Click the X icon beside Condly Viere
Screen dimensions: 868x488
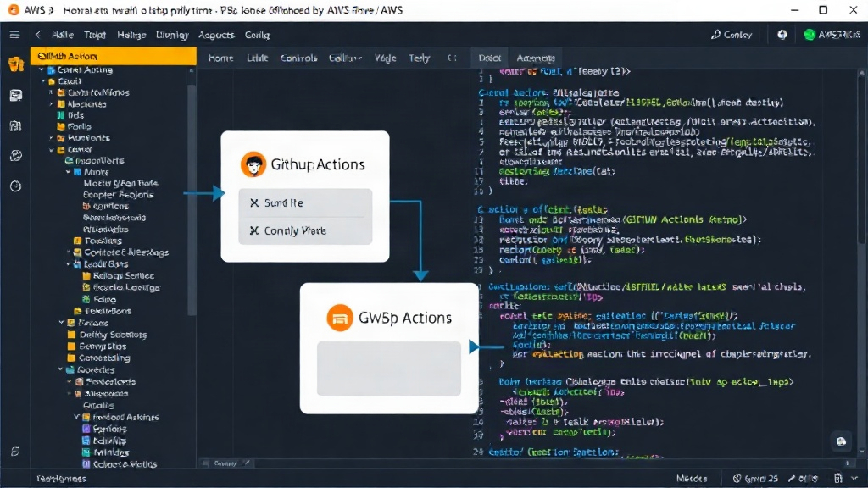click(x=254, y=230)
